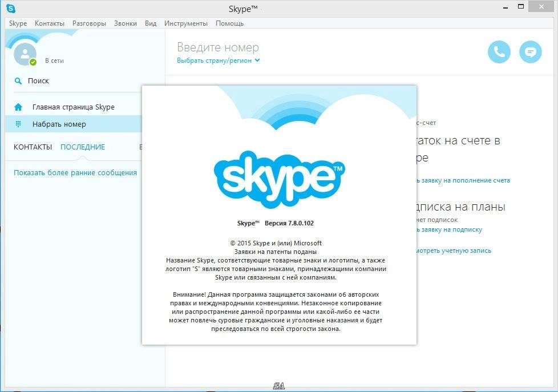Open the Вид menu
Screen dimensions: 558x392
tap(151, 23)
